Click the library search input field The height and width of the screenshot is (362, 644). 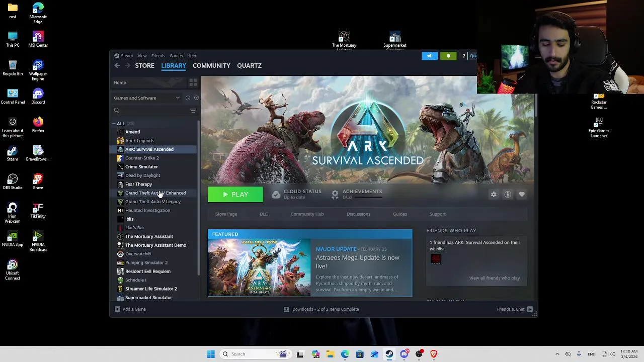(151, 111)
